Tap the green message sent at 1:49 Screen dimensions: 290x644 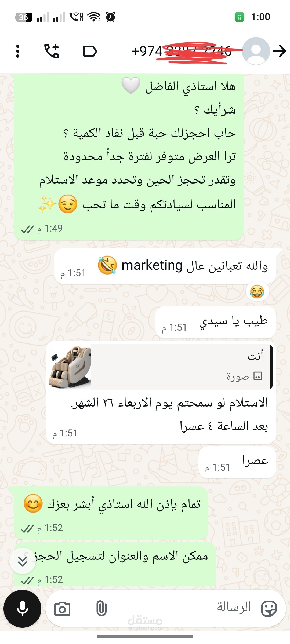[x=129, y=157]
